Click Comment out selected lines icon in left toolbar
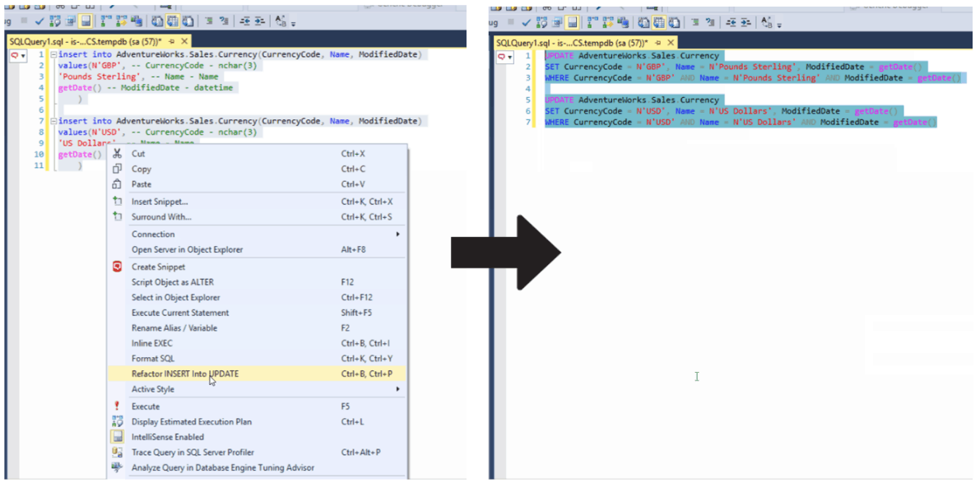The image size is (980, 483). (x=209, y=21)
